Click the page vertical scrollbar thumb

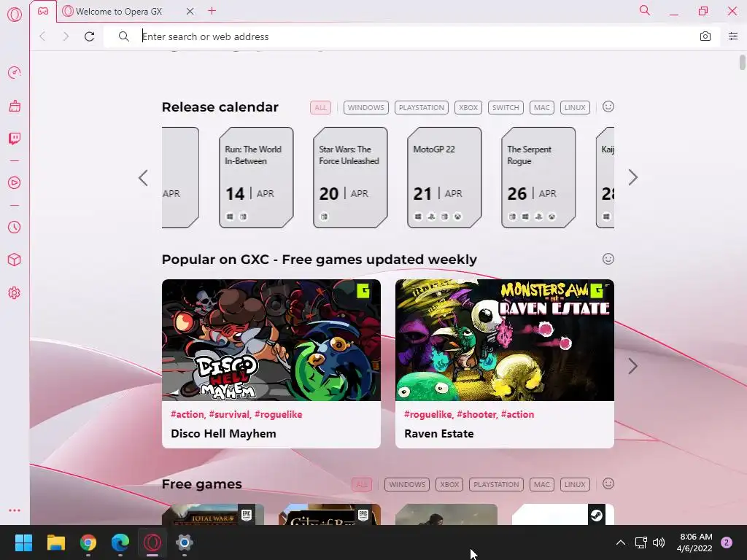742,63
